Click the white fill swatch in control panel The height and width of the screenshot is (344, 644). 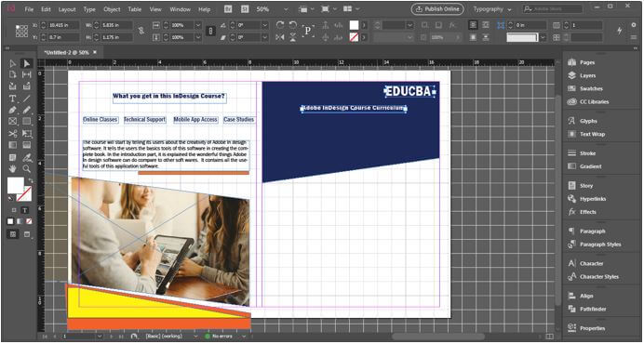click(354, 25)
